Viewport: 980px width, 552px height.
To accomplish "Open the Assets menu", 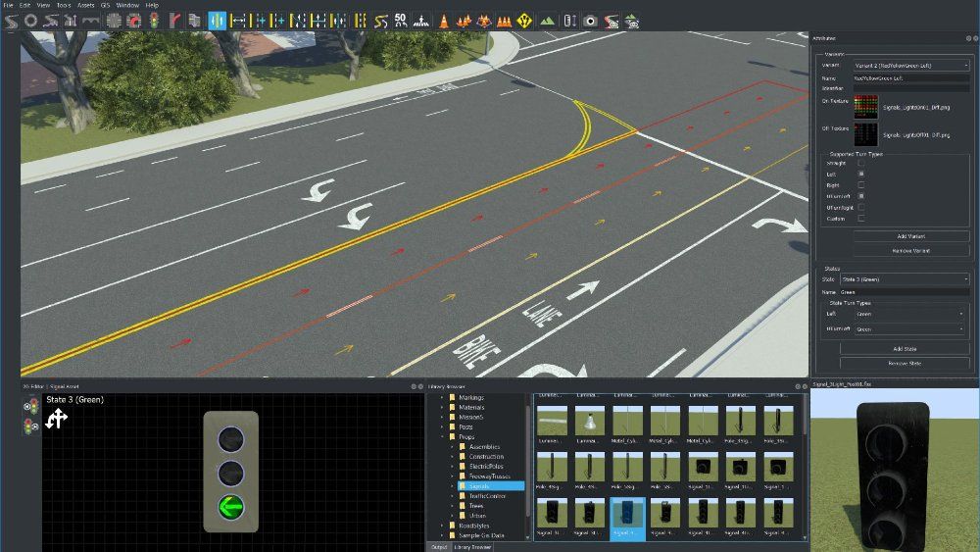I will (x=85, y=5).
